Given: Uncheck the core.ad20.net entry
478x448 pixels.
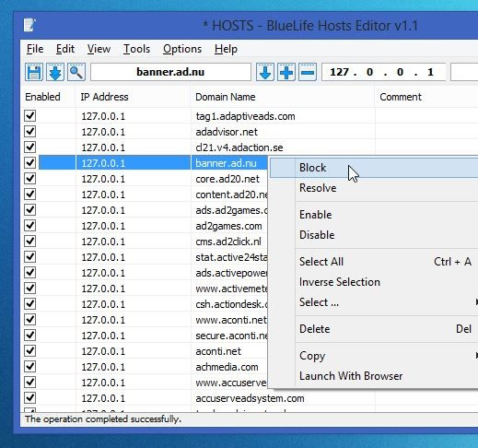Looking at the screenshot, I should pos(30,179).
